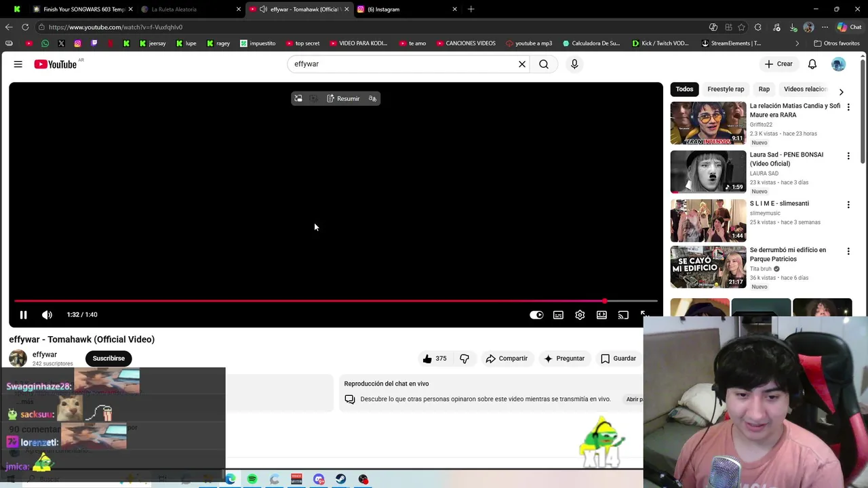Open the top secret bookmark
The width and height of the screenshot is (868, 488).
302,43
